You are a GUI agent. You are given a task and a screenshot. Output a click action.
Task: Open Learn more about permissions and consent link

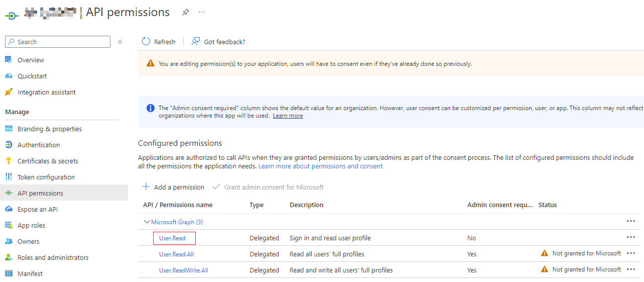[x=320, y=166]
